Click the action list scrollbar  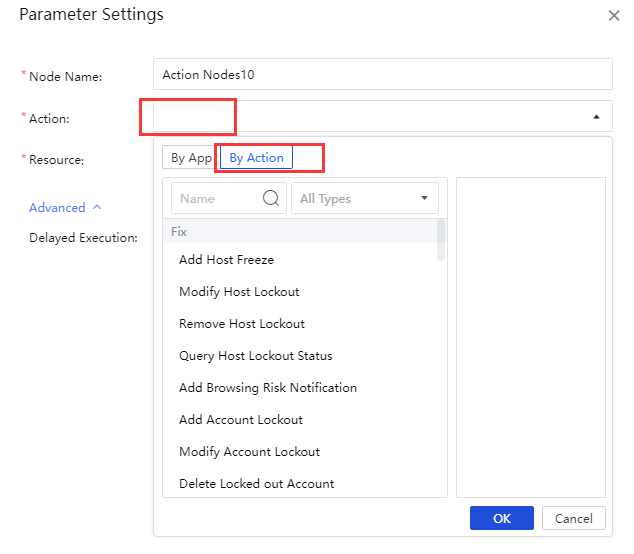pyautogui.click(x=441, y=241)
